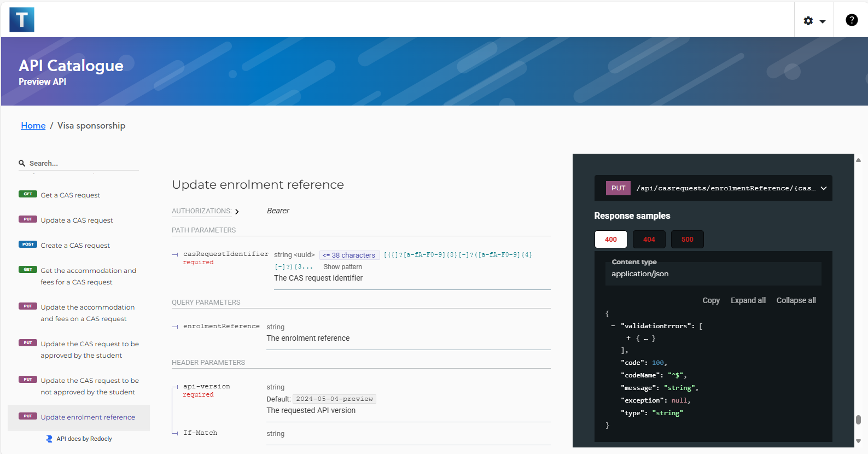Expand the endpoint URL dropdown chevron
This screenshot has height=454, width=868.
click(823, 188)
